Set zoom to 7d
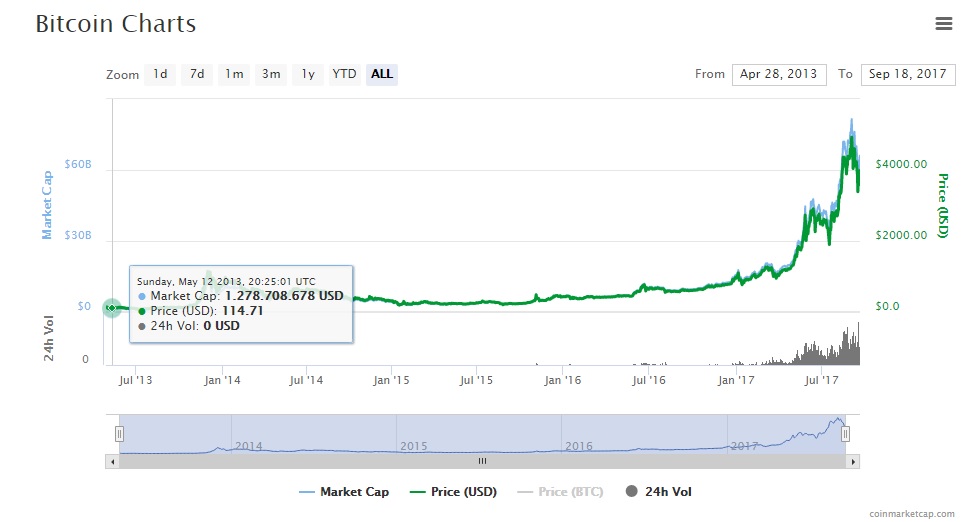 (x=197, y=74)
